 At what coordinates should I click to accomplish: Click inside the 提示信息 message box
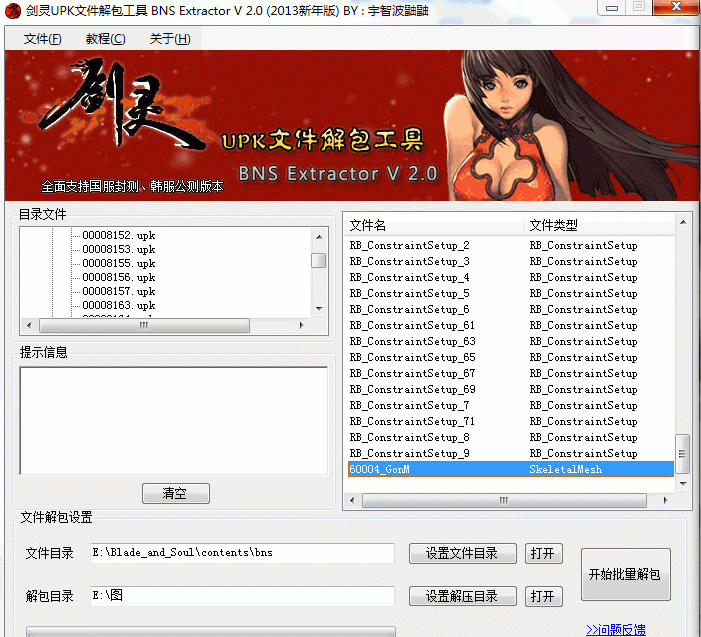(174, 421)
